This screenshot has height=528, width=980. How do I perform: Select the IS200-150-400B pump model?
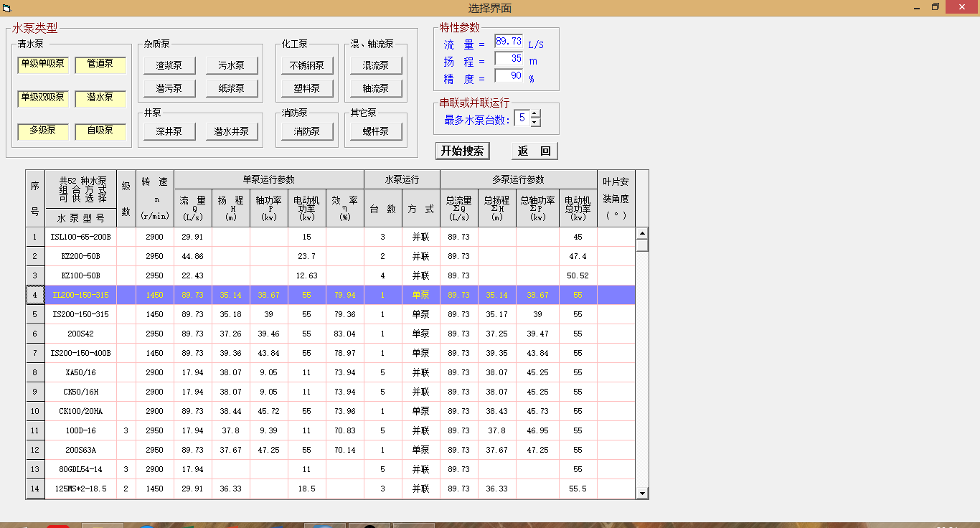[80, 353]
